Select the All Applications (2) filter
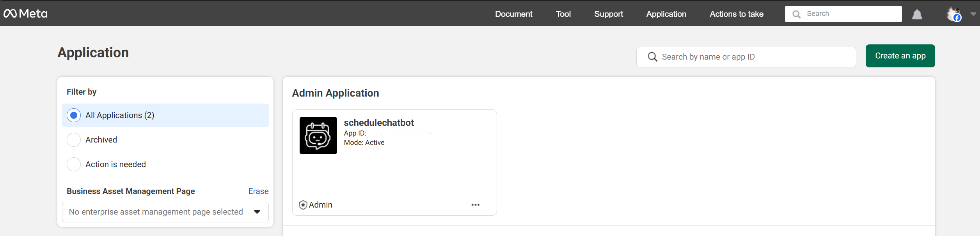The width and height of the screenshot is (980, 236). (74, 115)
